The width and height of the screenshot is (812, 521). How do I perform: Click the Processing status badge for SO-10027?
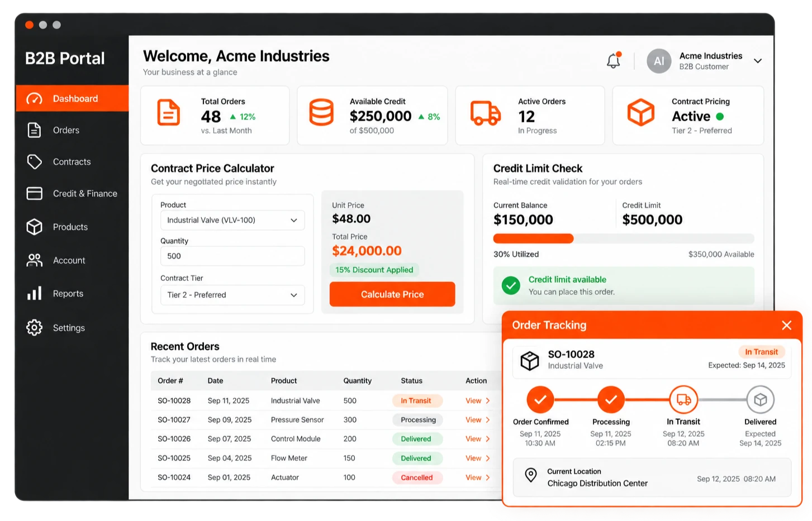tap(418, 420)
